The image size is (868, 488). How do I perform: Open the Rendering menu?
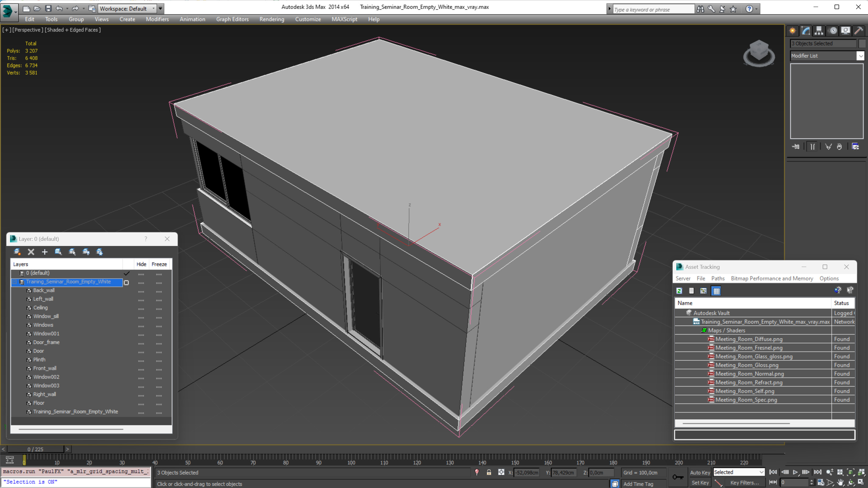coord(272,19)
